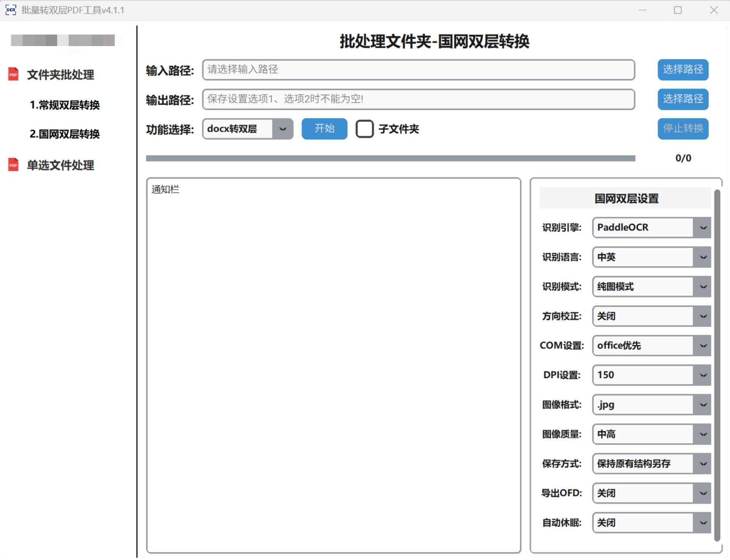
Task: Click the PDF icon beside 单选文件处理
Action: tap(13, 165)
